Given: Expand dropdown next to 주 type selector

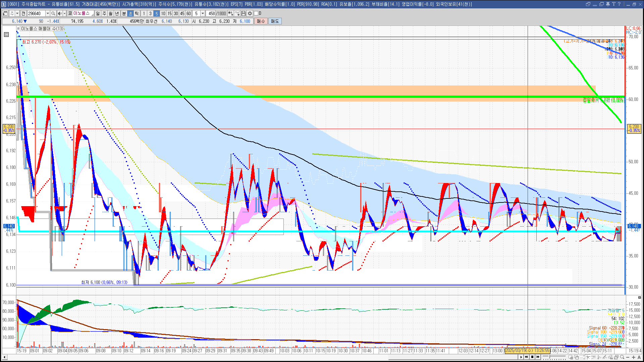Looking at the screenshot, I should point(17,13).
